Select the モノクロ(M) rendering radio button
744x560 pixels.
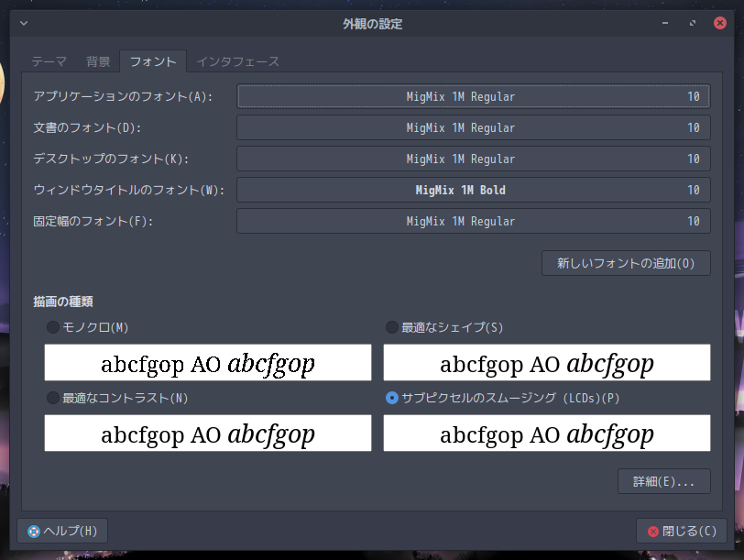(x=87, y=327)
